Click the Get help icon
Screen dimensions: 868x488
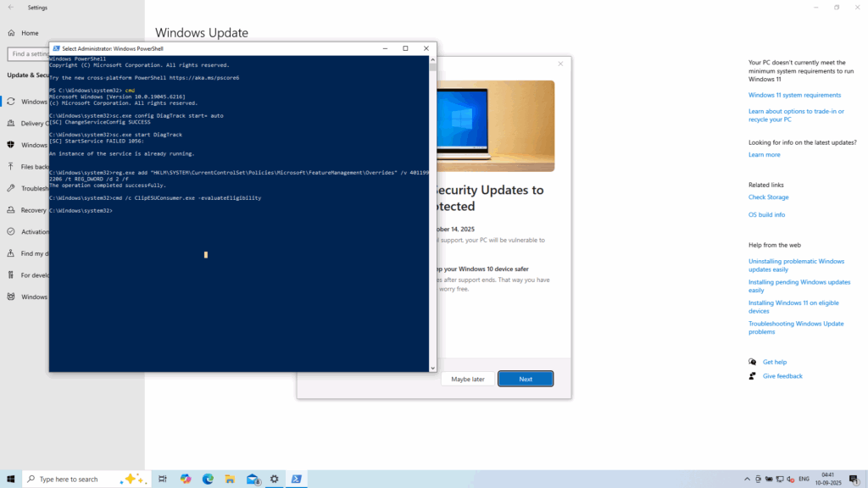(751, 362)
